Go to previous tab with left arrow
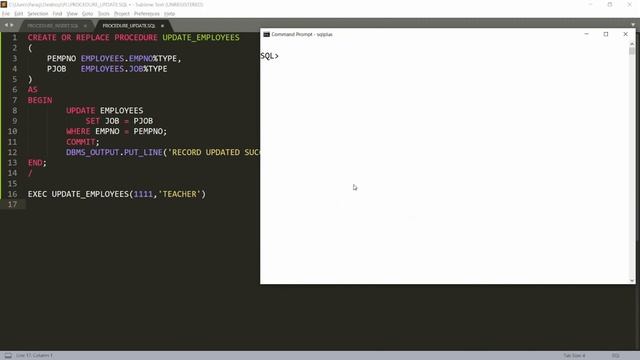The image size is (640, 360). click(6, 25)
